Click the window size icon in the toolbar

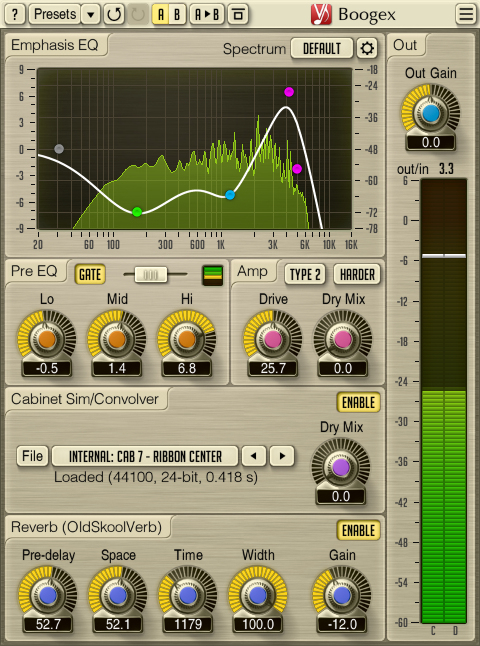click(239, 14)
